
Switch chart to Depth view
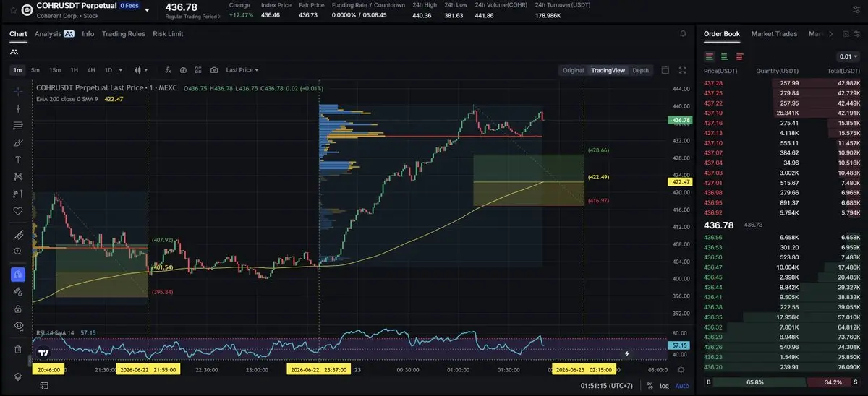pos(641,70)
